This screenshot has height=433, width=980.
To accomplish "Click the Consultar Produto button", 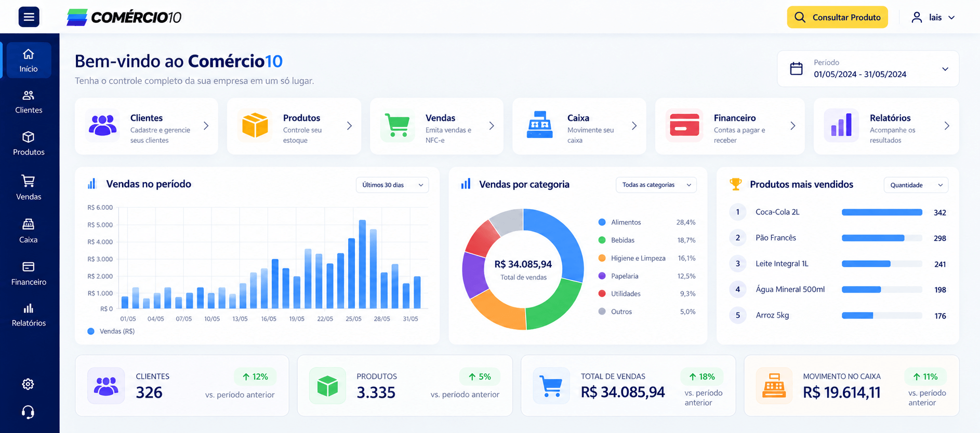I will (837, 17).
